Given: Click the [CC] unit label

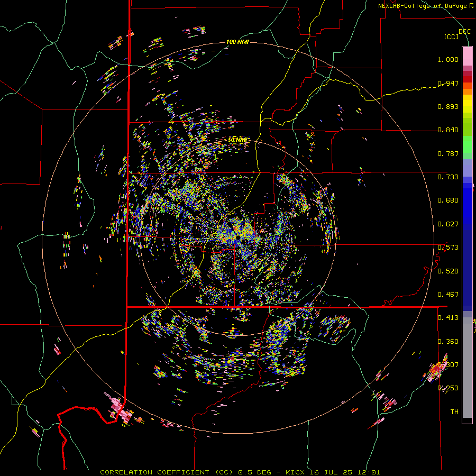Looking at the screenshot, I should (451, 36).
